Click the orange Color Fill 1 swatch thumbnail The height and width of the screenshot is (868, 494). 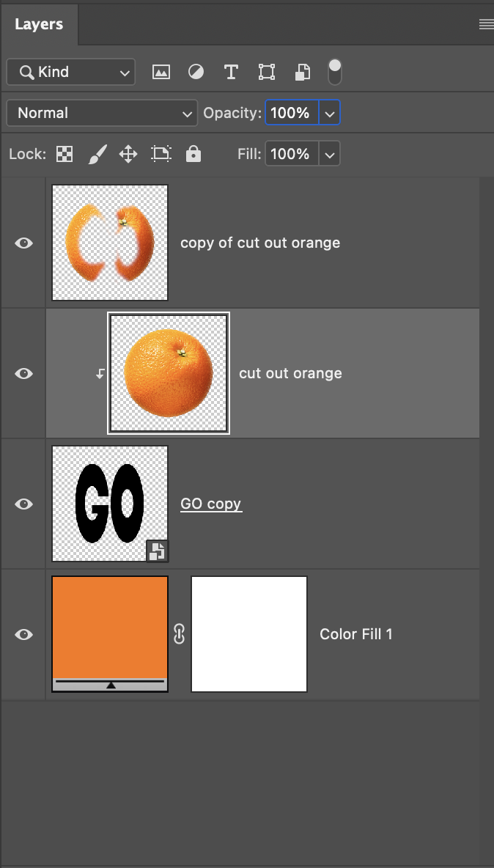point(110,634)
